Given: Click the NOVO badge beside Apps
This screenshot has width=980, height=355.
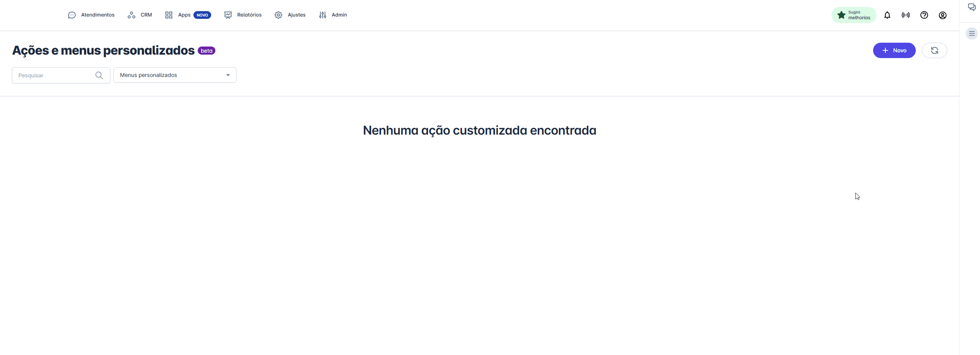Looking at the screenshot, I should [202, 15].
